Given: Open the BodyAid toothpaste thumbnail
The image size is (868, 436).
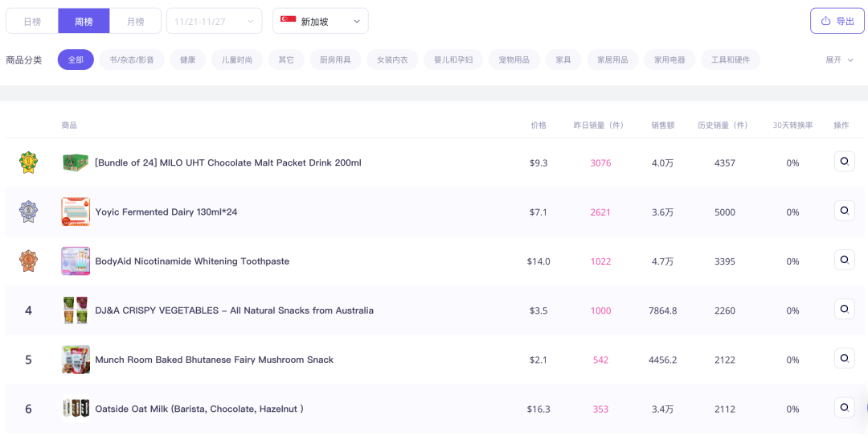Looking at the screenshot, I should [x=76, y=261].
